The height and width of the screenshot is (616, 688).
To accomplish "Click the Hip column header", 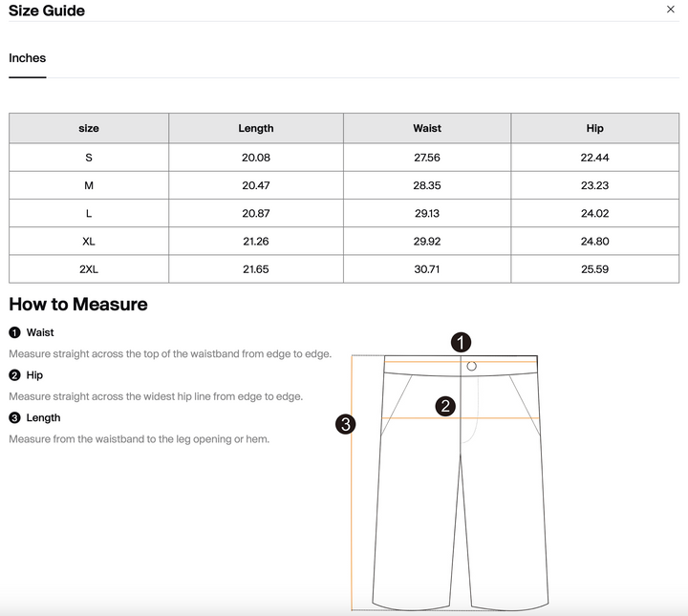I will 595,128.
